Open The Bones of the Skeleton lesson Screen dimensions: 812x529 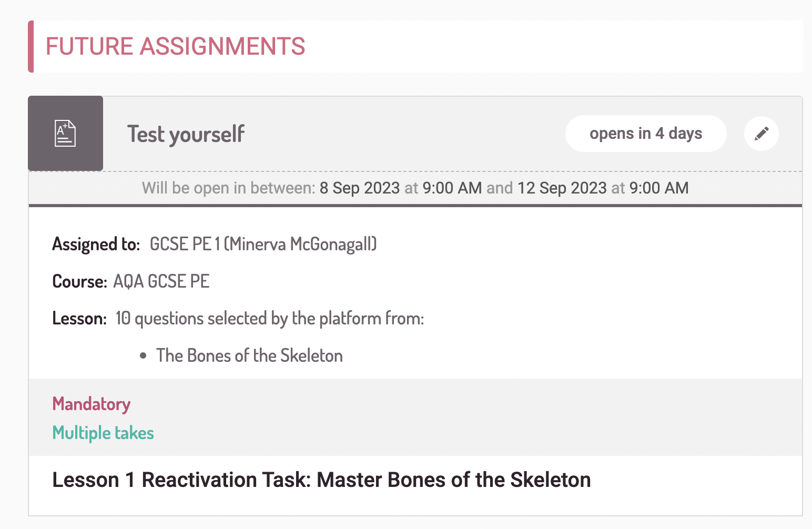249,356
